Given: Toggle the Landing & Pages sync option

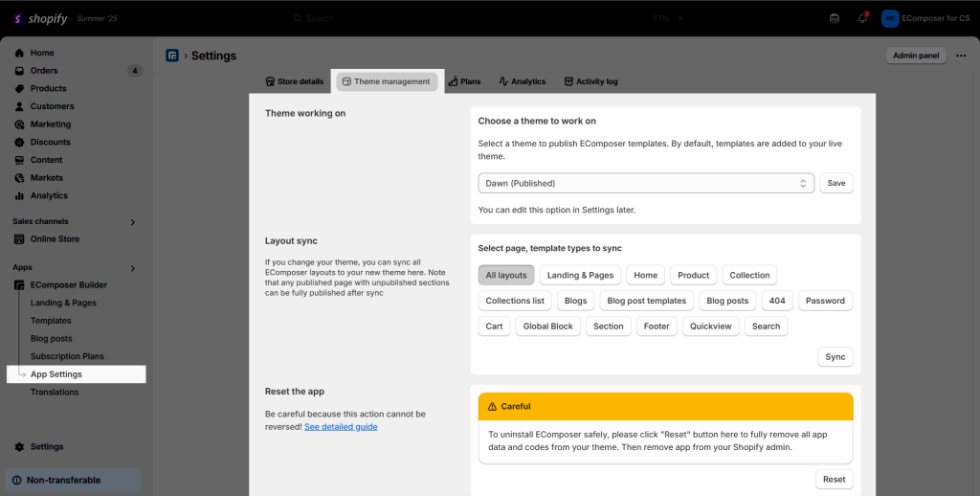Looking at the screenshot, I should pyautogui.click(x=580, y=275).
